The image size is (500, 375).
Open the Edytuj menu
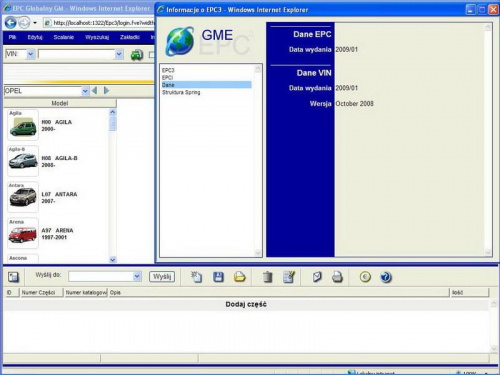35,37
